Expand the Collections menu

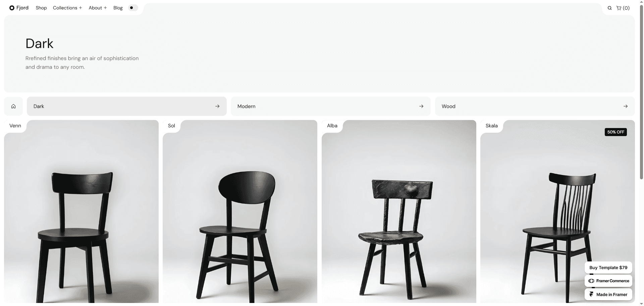(67, 8)
